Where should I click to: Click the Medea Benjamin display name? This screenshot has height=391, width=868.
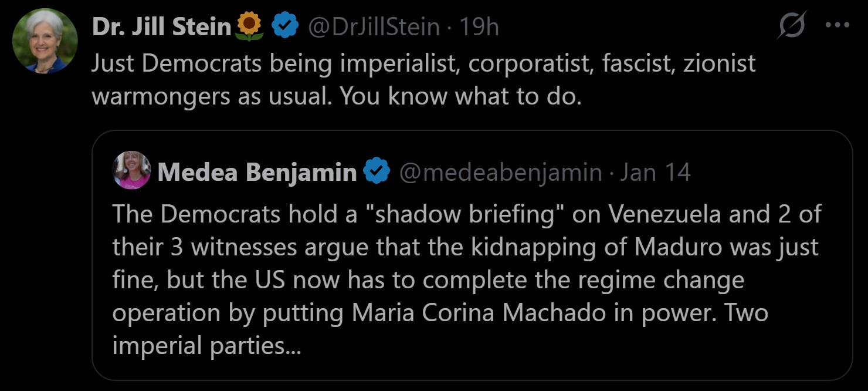[257, 172]
